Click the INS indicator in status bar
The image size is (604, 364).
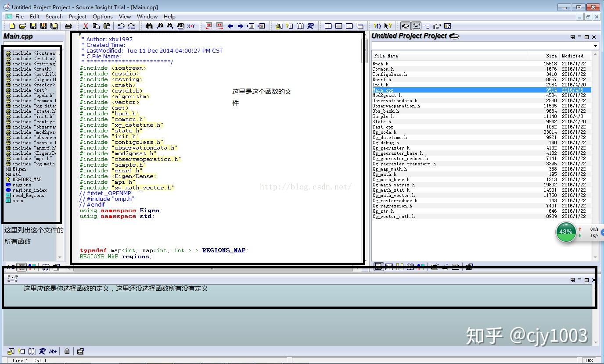(x=589, y=360)
